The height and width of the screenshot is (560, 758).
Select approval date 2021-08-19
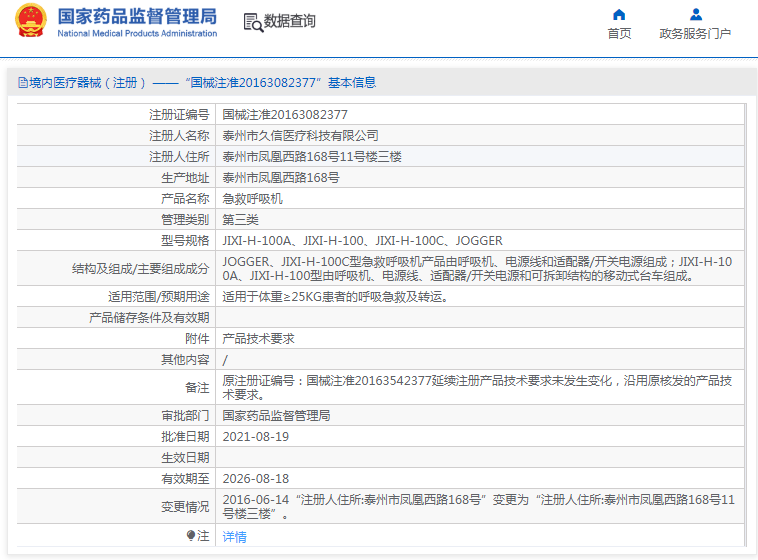[255, 437]
